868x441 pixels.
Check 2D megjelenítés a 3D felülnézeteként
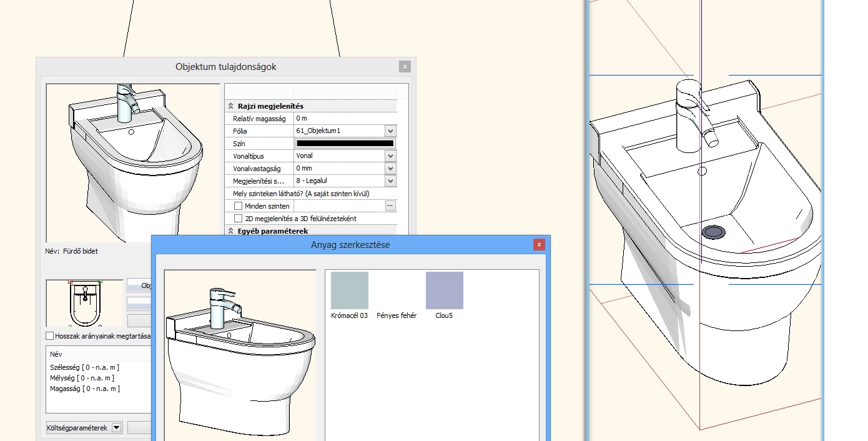pyautogui.click(x=238, y=219)
